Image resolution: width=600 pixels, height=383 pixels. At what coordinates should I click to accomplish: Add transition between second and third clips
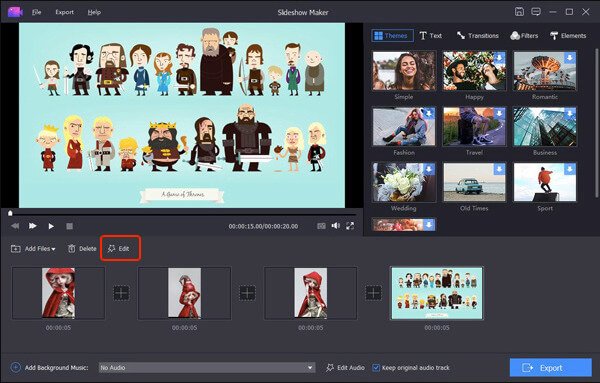[248, 293]
